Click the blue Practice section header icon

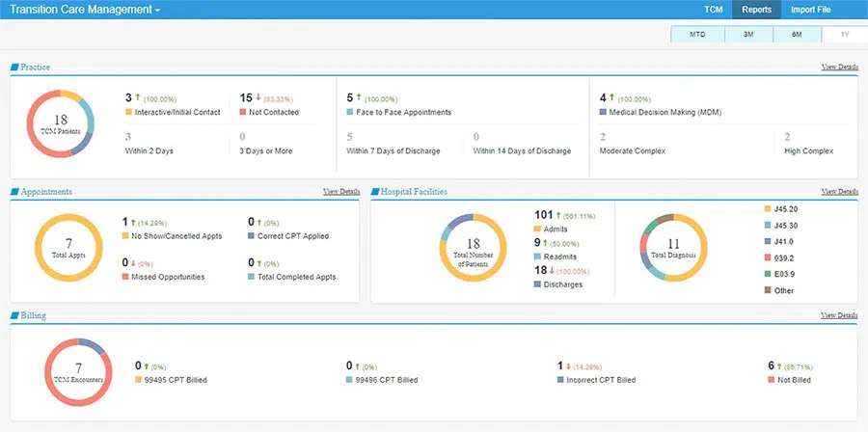(x=14, y=67)
